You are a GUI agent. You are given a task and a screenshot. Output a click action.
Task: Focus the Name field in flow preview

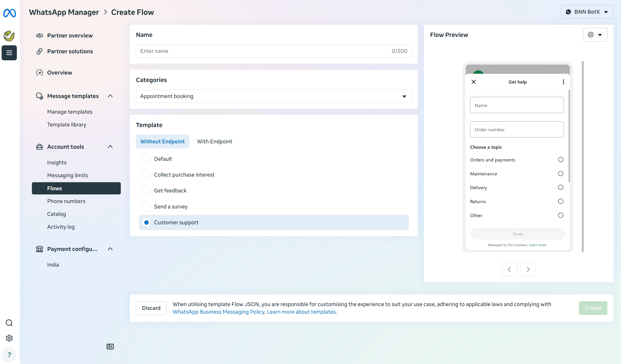(517, 105)
